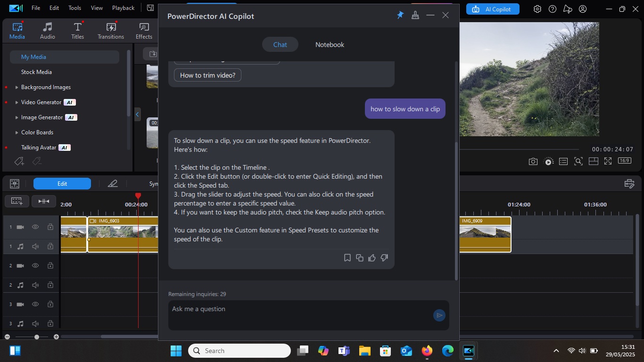The image size is (644, 362).
Task: Expand the Background Images category
Action: (17, 87)
